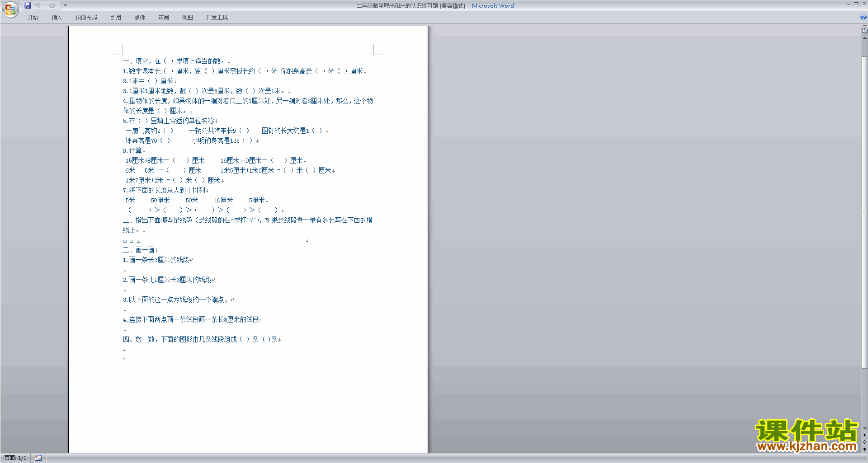Click the line 1.画一条长3厘米的线段
The width and height of the screenshot is (868, 463).
pos(156,260)
